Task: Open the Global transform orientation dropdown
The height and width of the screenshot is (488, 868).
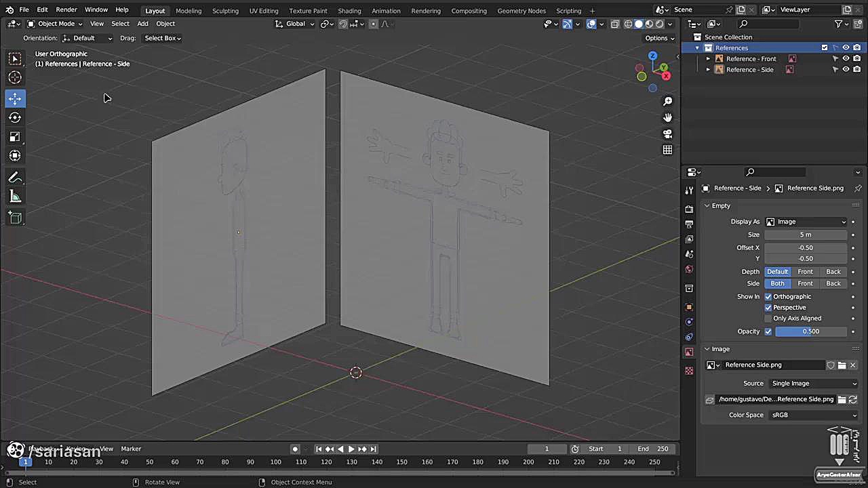Action: pyautogui.click(x=295, y=24)
